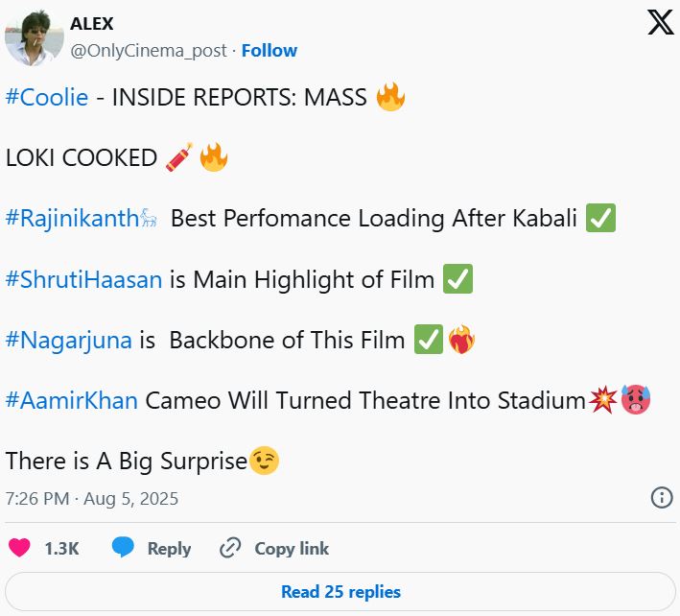
Task: Click the copy link chain icon
Action: [230, 548]
